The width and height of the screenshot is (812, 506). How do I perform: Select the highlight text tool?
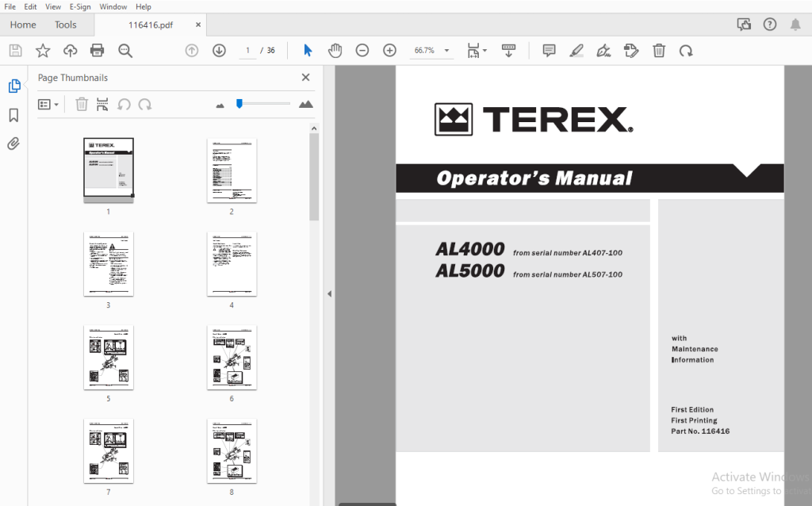click(x=576, y=51)
